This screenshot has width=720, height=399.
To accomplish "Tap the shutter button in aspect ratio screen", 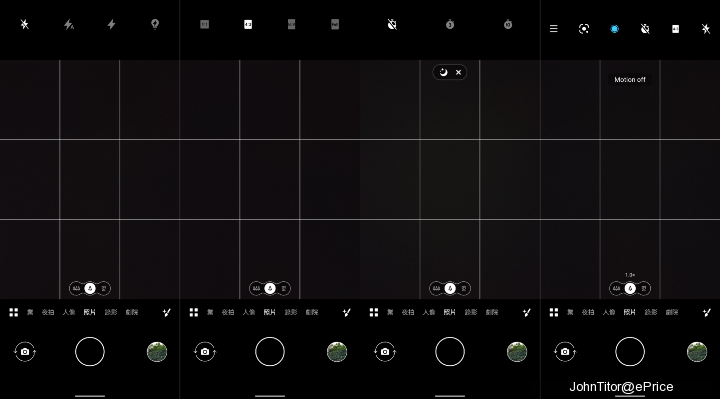I will (270, 352).
